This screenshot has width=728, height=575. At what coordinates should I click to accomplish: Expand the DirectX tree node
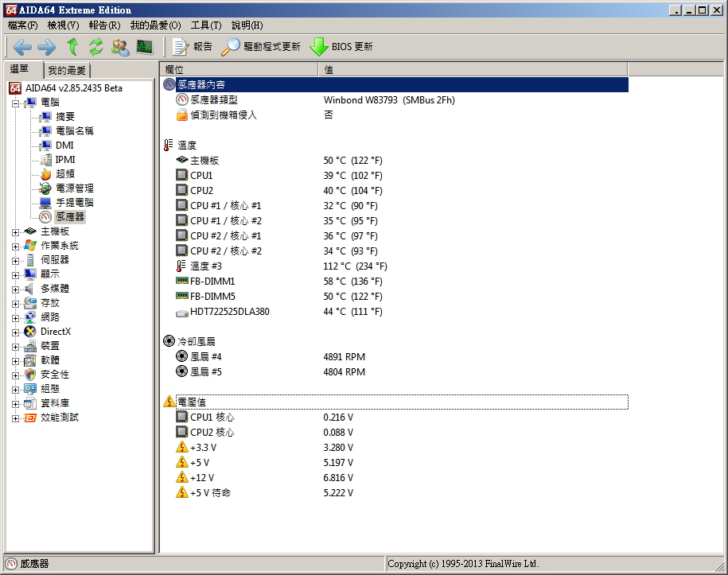[15, 333]
